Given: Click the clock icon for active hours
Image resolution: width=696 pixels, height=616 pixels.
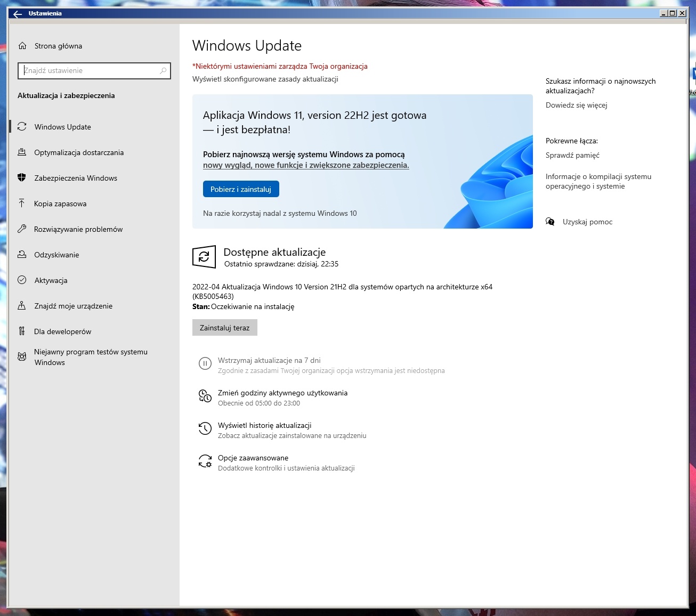Looking at the screenshot, I should point(205,396).
